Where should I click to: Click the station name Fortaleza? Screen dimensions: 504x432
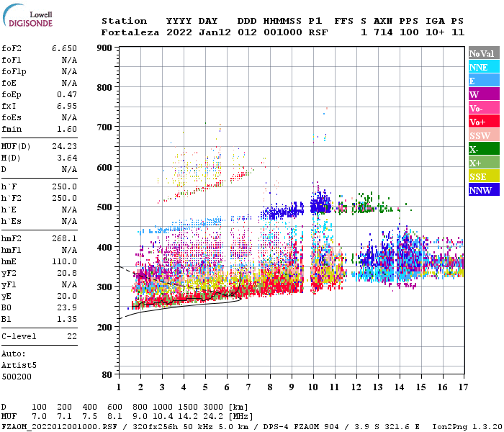[x=130, y=32]
